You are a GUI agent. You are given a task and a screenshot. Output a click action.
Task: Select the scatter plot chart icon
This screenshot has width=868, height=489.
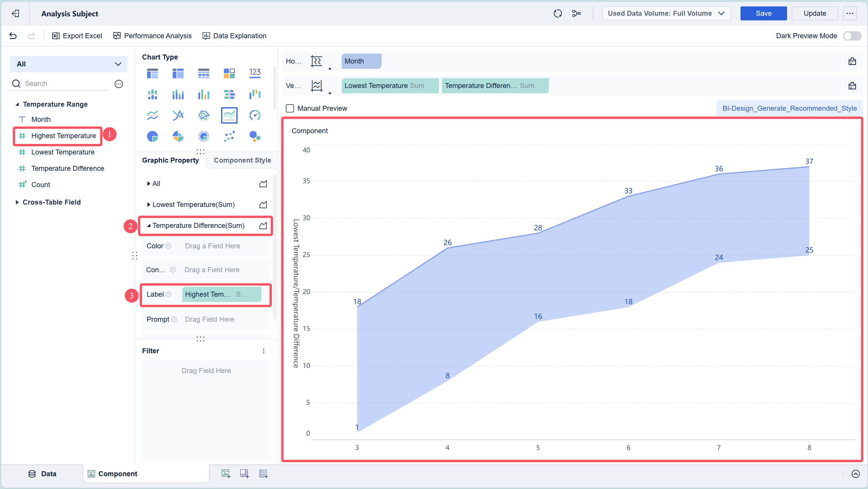pyautogui.click(x=229, y=136)
